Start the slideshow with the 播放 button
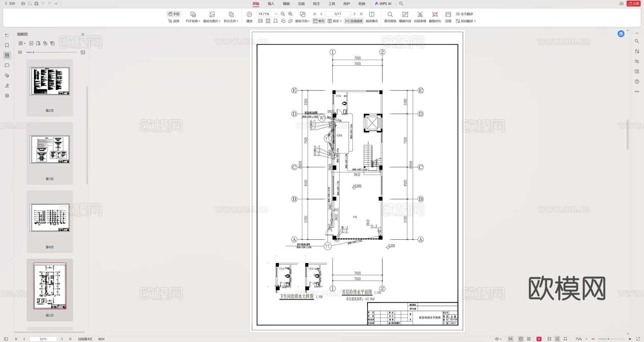The width and height of the screenshot is (644, 342). [249, 17]
